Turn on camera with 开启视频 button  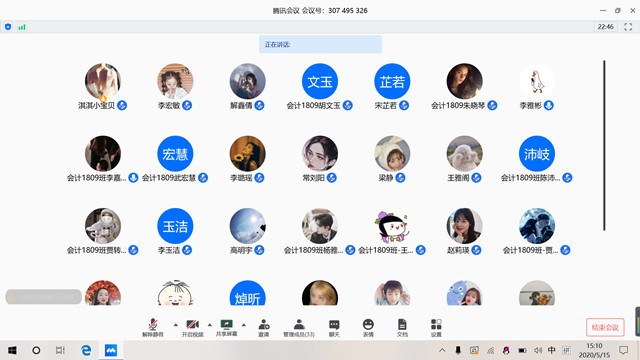[x=192, y=328]
